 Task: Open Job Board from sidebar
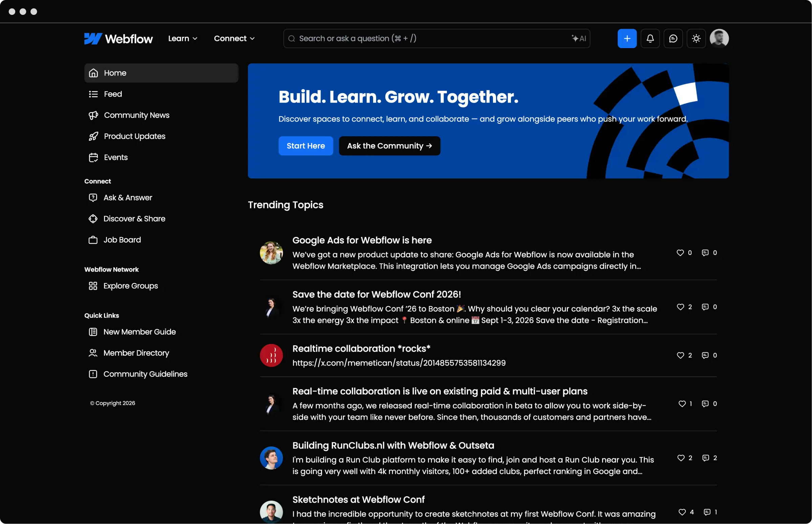click(122, 240)
